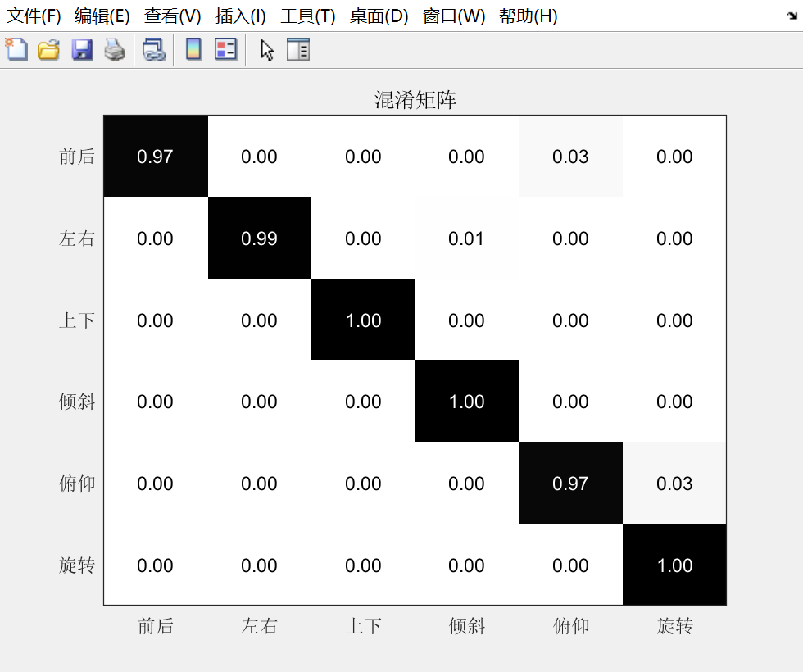Select the x-axis label 前后
Image resolution: width=803 pixels, height=672 pixels.
click(x=156, y=626)
